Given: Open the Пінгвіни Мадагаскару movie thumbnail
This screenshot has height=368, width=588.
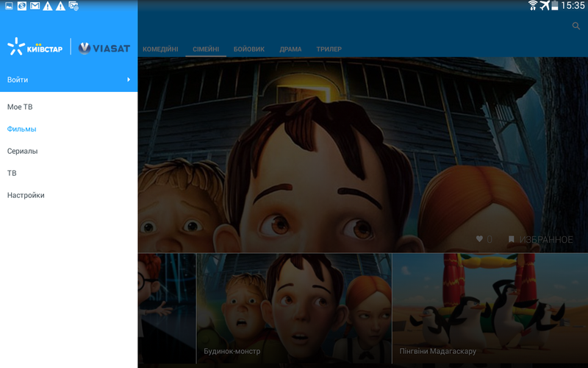Looking at the screenshot, I should coord(490,308).
